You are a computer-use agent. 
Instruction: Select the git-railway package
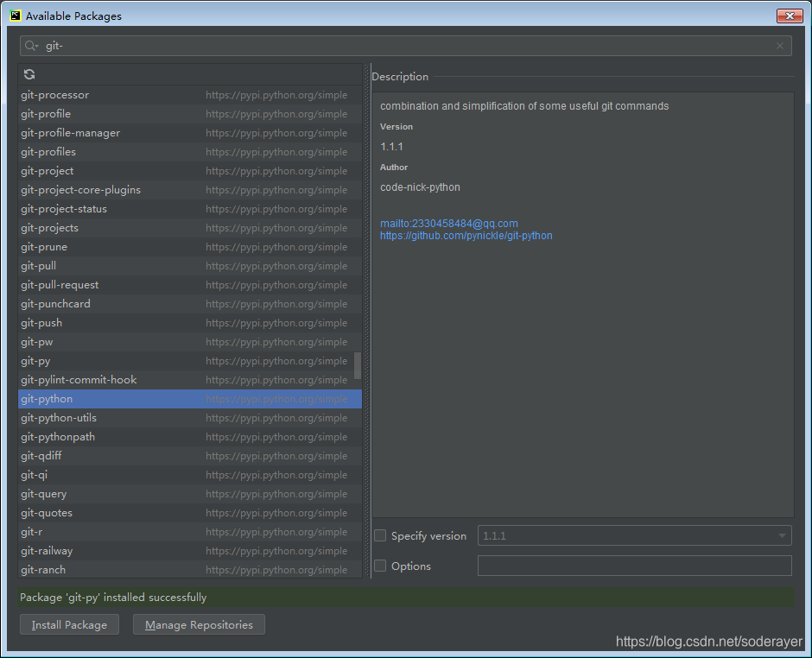click(x=47, y=550)
